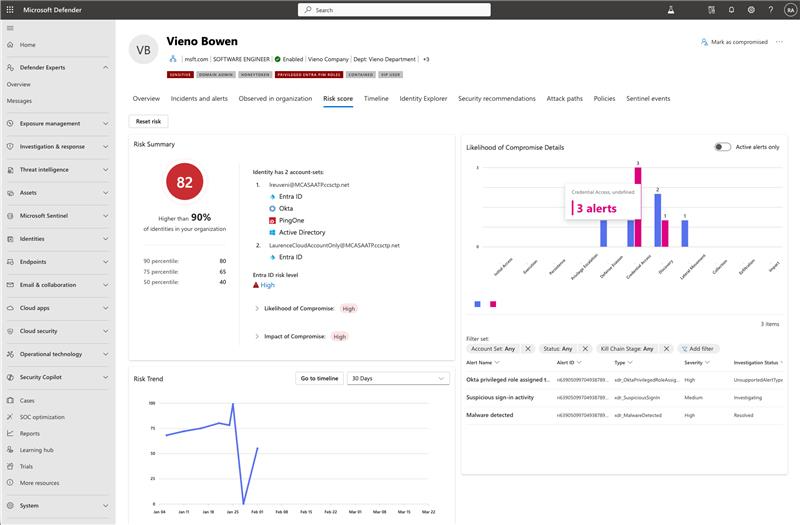Collapse the Defender Experts section chevron
Viewport: 800px width, 525px height.
106,67
